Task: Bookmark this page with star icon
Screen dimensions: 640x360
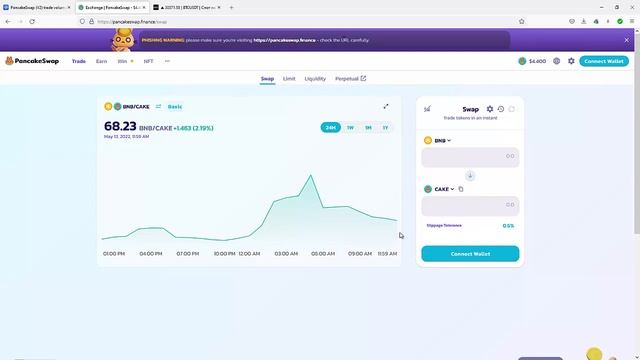Action: [522, 21]
